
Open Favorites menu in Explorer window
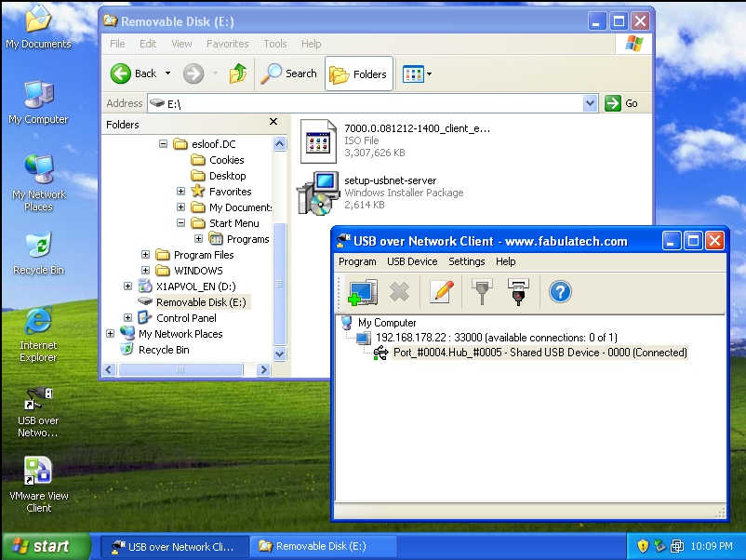(x=227, y=44)
